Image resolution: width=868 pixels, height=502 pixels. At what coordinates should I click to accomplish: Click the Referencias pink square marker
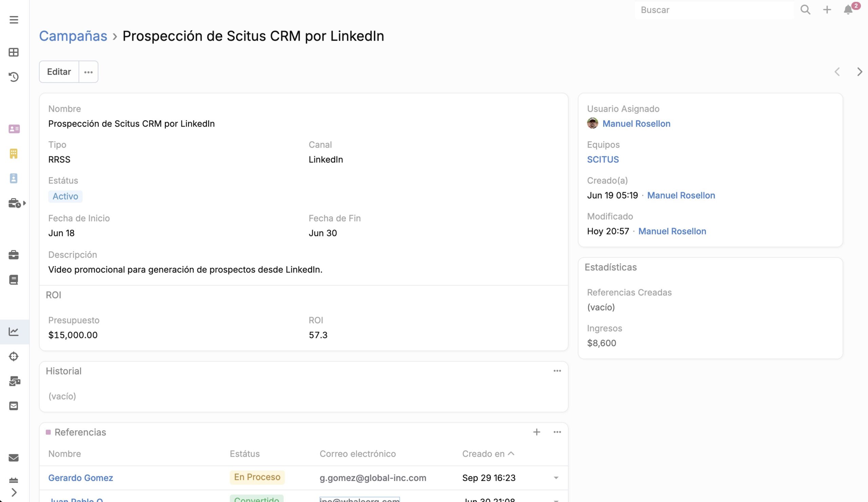pos(48,432)
